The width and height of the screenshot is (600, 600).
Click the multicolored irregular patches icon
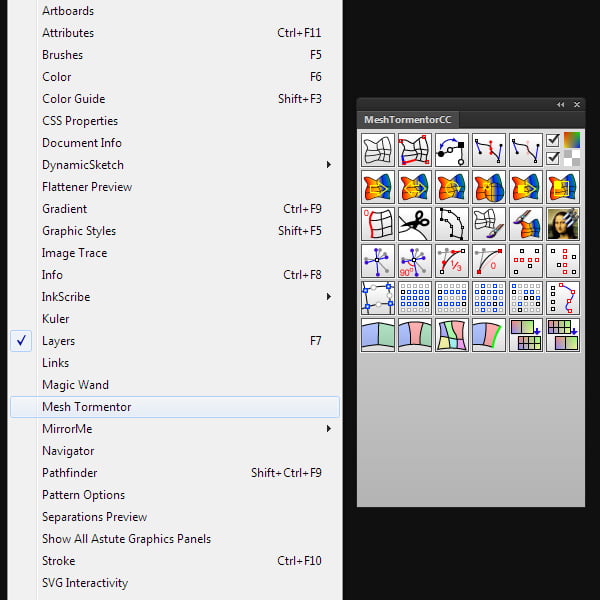452,335
